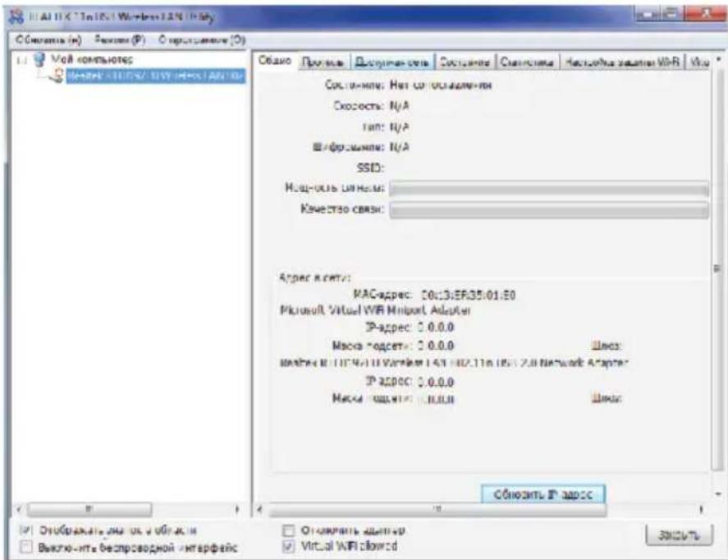Enable the Отключить адаптер checkbox

(288, 530)
